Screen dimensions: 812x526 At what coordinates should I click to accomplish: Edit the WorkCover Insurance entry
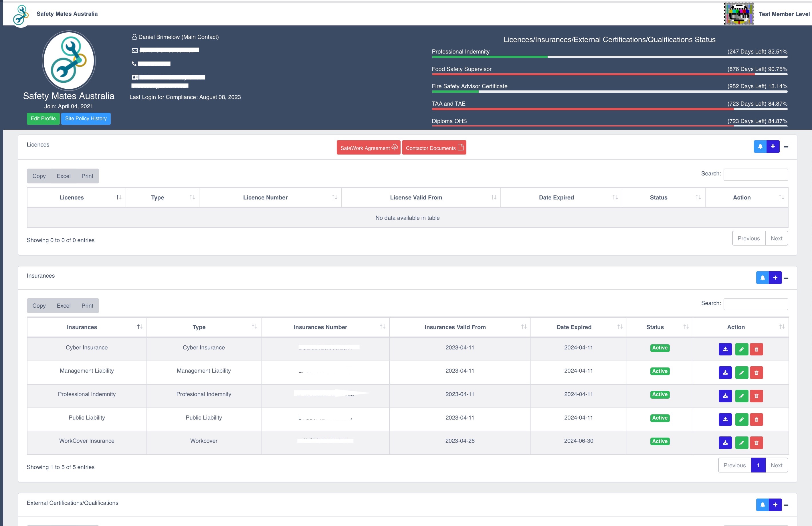point(741,443)
